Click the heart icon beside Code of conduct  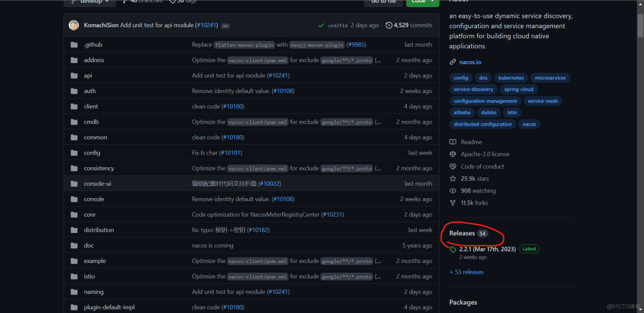(453, 167)
